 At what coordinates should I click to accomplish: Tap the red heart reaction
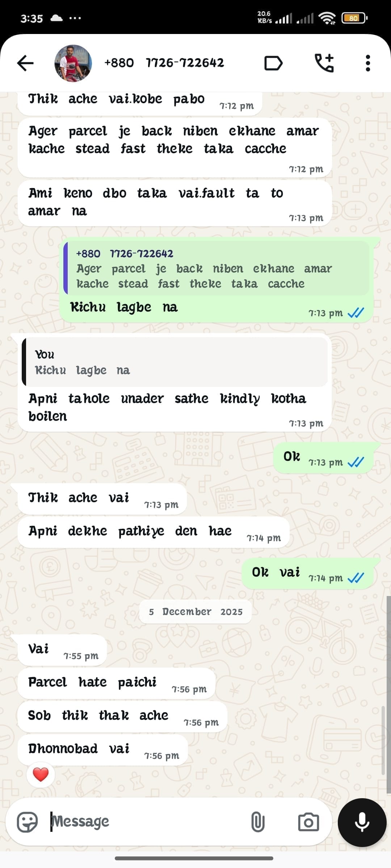tap(41, 775)
